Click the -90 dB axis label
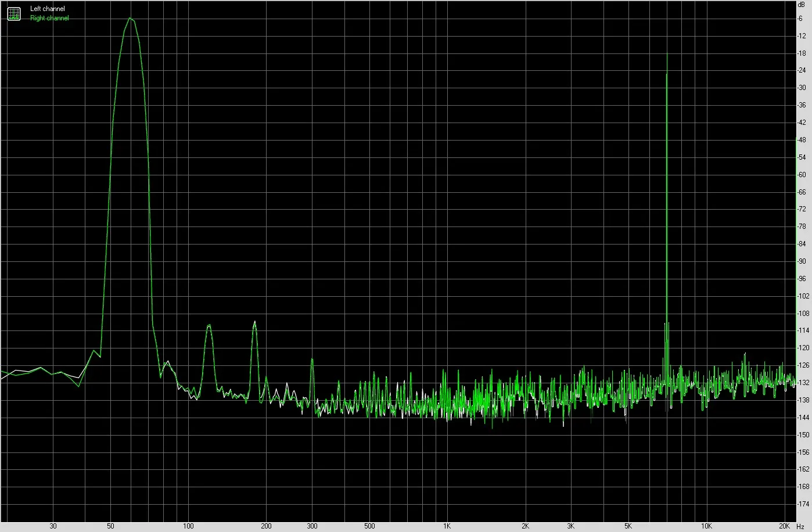 [x=802, y=262]
